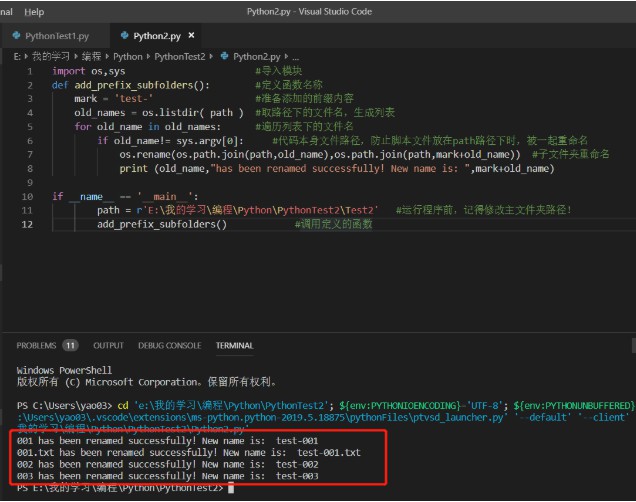Click the Microsoft Corporation copyright line
Image resolution: width=636 pixels, height=502 pixels.
click(x=146, y=382)
